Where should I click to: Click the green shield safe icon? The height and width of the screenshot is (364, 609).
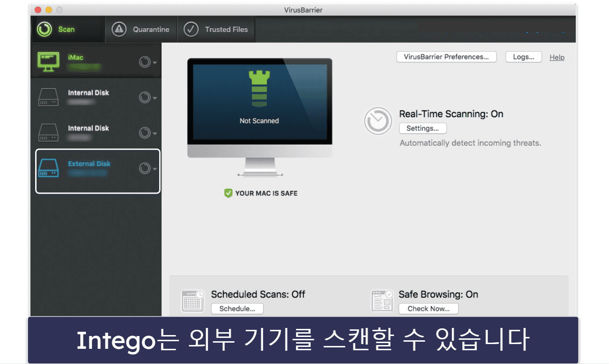tap(228, 193)
